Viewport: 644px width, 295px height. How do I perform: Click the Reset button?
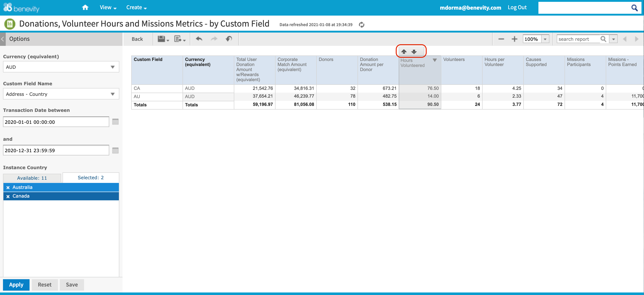pyautogui.click(x=44, y=285)
